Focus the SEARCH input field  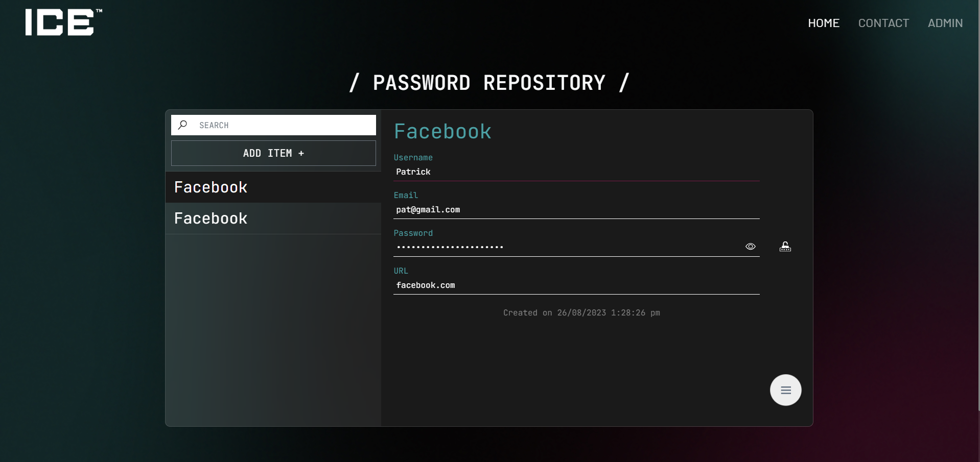click(x=273, y=125)
